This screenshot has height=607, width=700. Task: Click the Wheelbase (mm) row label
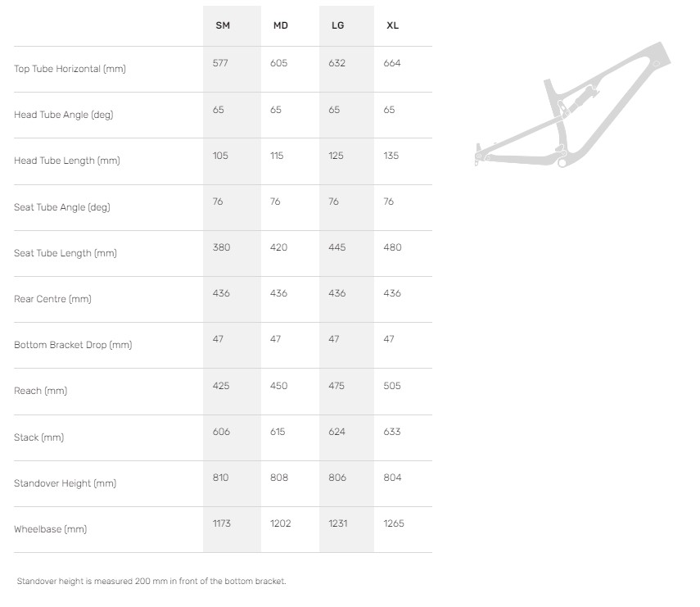point(50,529)
